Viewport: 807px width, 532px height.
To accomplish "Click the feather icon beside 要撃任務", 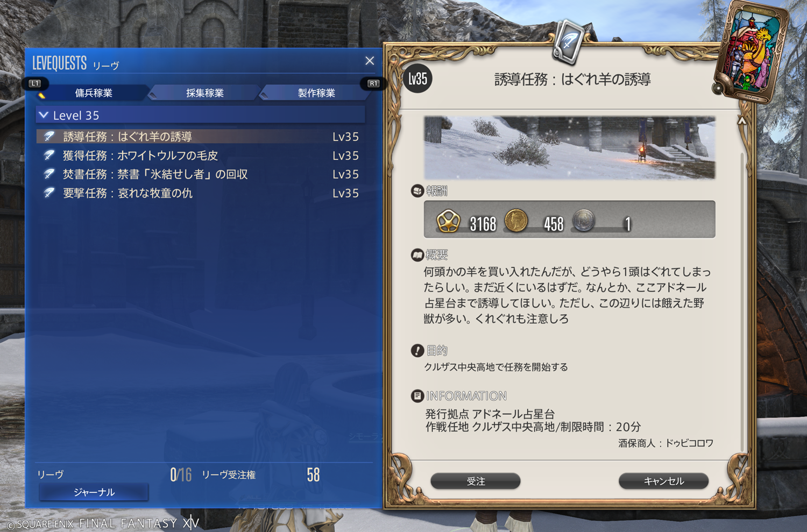I will click(x=49, y=193).
